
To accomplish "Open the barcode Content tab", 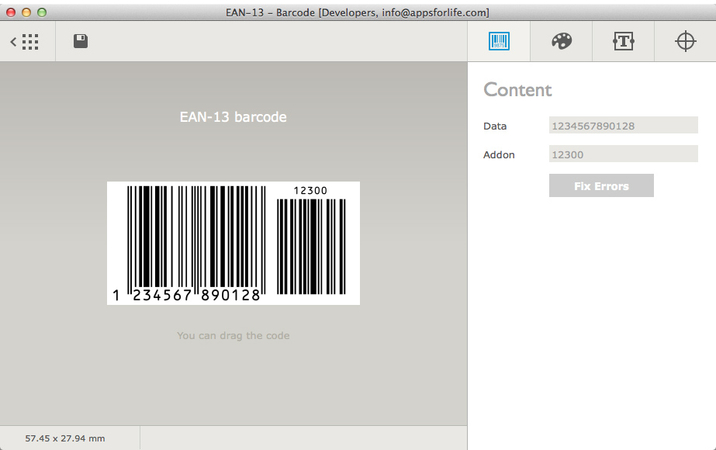I will click(499, 41).
